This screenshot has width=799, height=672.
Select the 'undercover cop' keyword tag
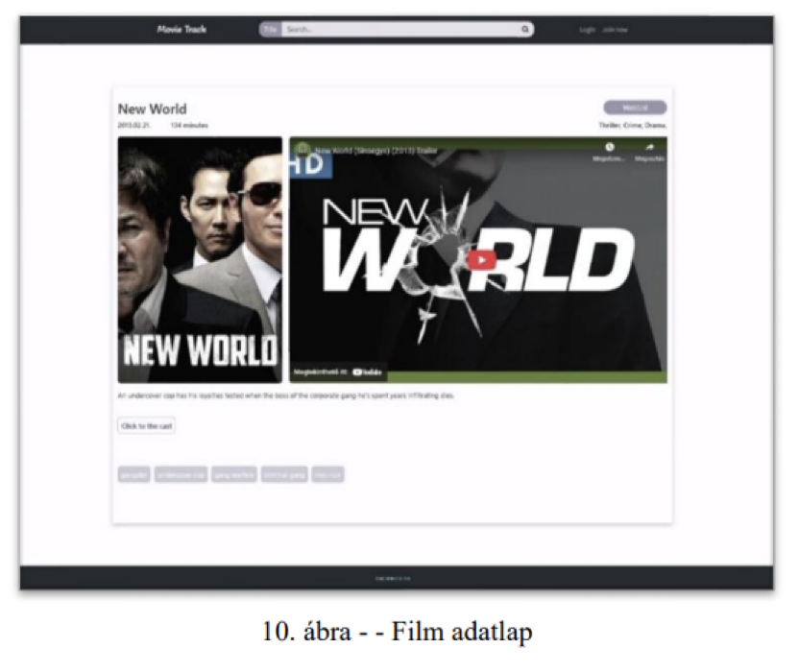(x=181, y=474)
